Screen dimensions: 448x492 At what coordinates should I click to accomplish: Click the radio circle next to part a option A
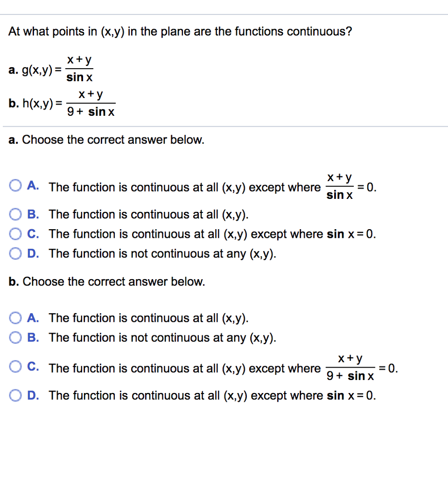pyautogui.click(x=15, y=186)
